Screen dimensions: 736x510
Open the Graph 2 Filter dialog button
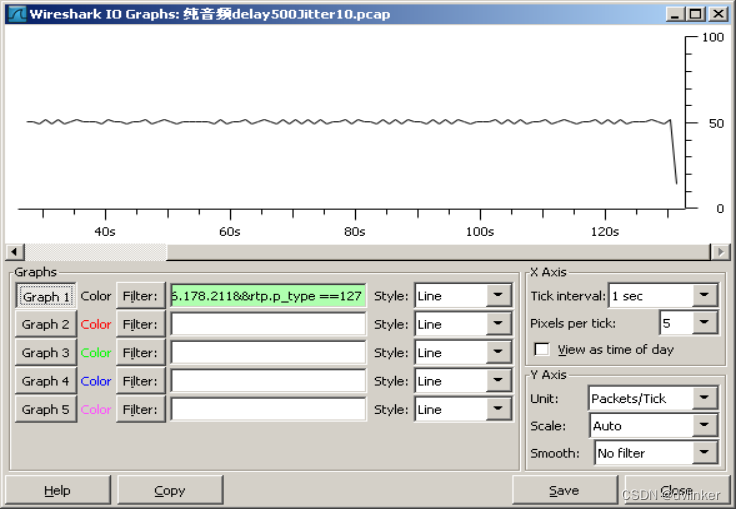[x=140, y=324]
